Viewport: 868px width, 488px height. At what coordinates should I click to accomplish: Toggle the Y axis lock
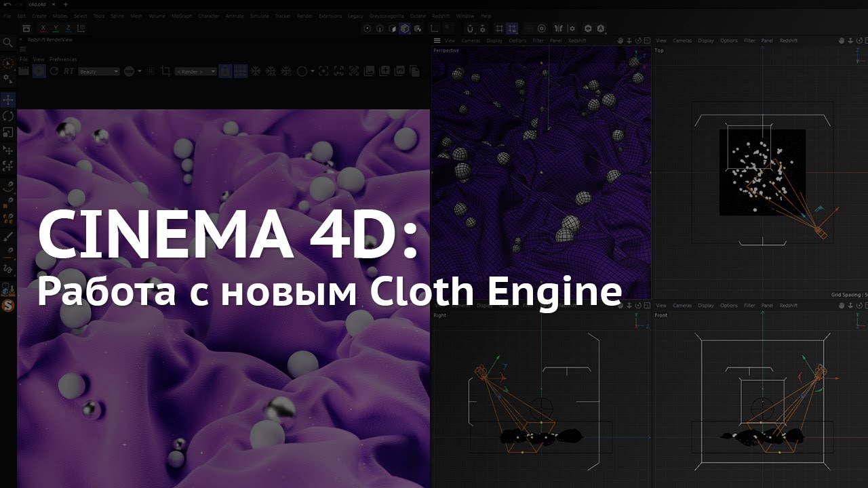pyautogui.click(x=56, y=28)
